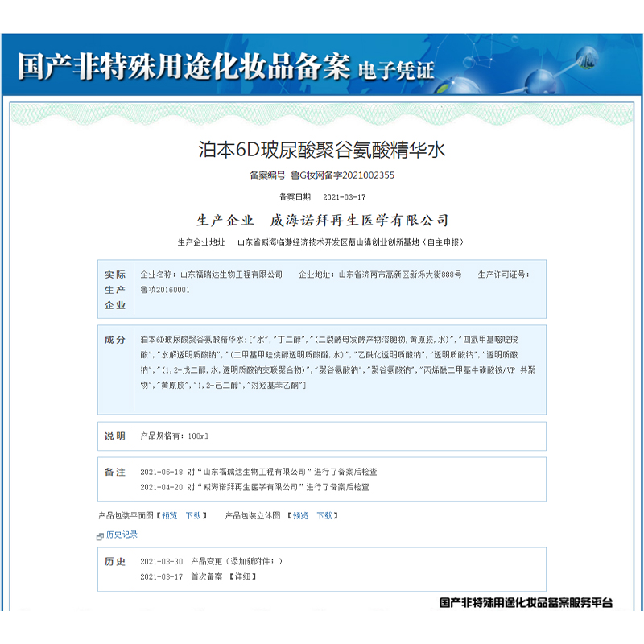Image resolution: width=644 pixels, height=644 pixels.
Task: Preview the 产品包装平面图 image
Action: tap(169, 515)
